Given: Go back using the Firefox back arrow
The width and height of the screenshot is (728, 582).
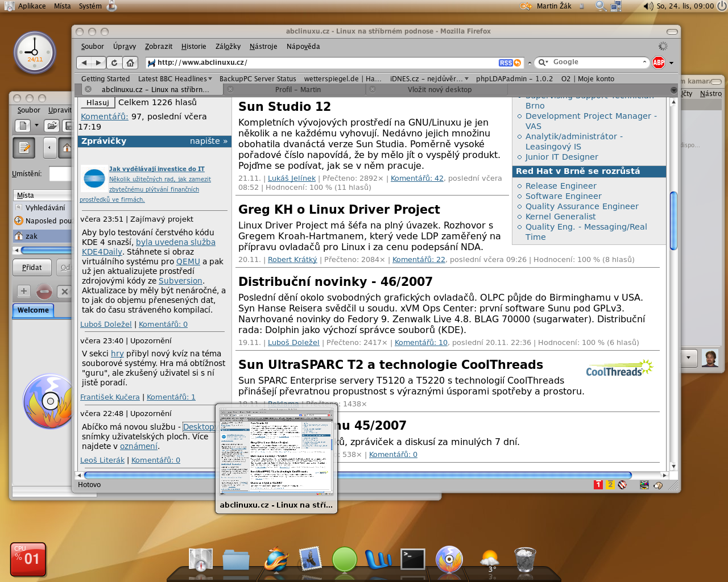Looking at the screenshot, I should point(84,63).
